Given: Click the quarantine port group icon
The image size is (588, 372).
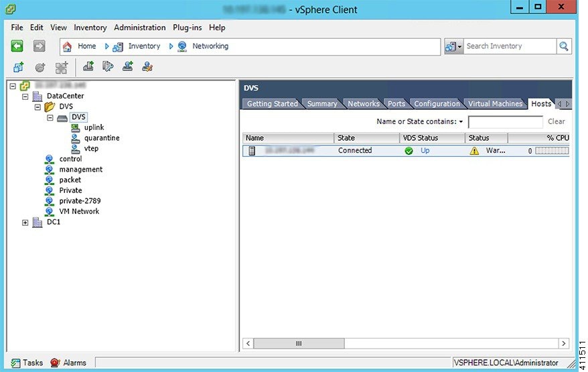Looking at the screenshot, I should coord(76,139).
